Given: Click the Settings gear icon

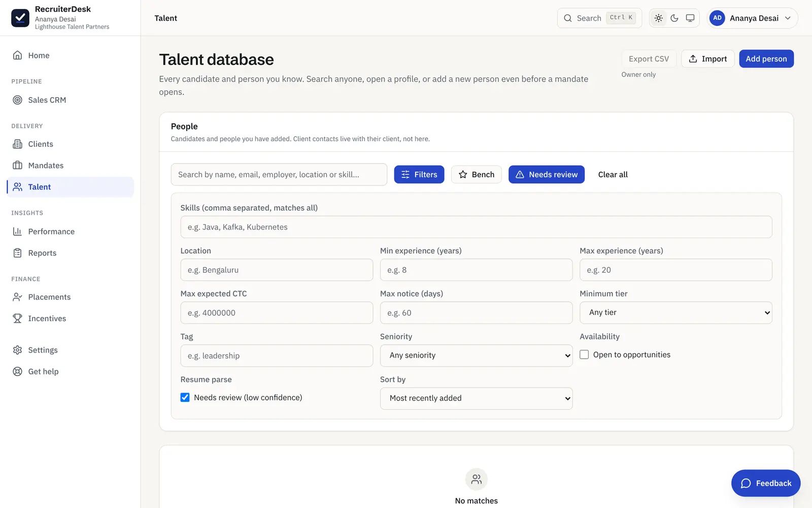Looking at the screenshot, I should (x=17, y=350).
